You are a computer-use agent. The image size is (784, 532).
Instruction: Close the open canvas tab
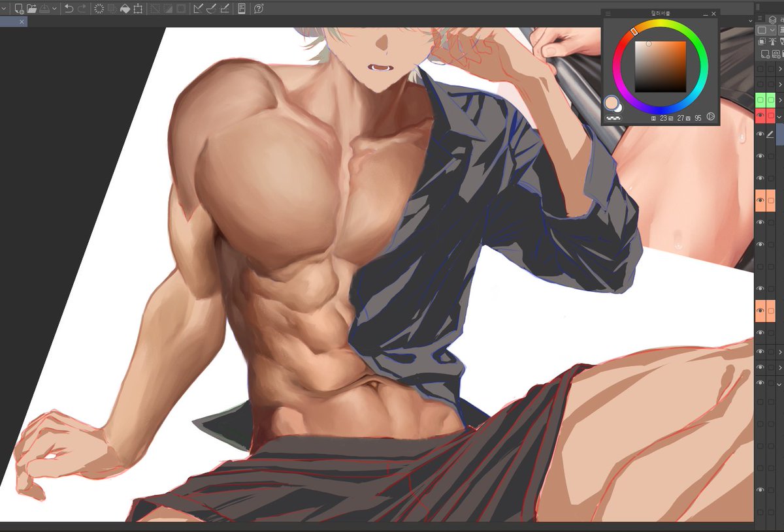coord(22,22)
